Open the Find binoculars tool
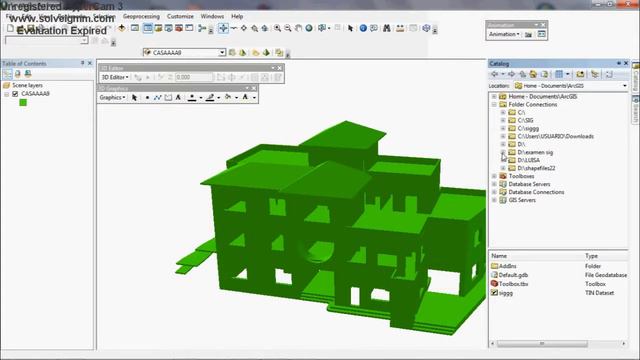Image resolution: width=640 pixels, height=360 pixels. [387, 28]
